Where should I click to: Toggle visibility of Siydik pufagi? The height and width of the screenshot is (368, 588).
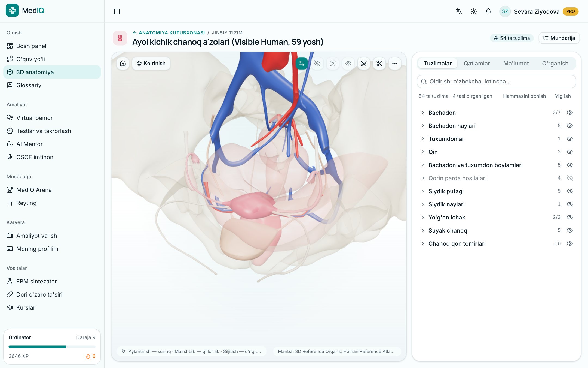point(570,191)
